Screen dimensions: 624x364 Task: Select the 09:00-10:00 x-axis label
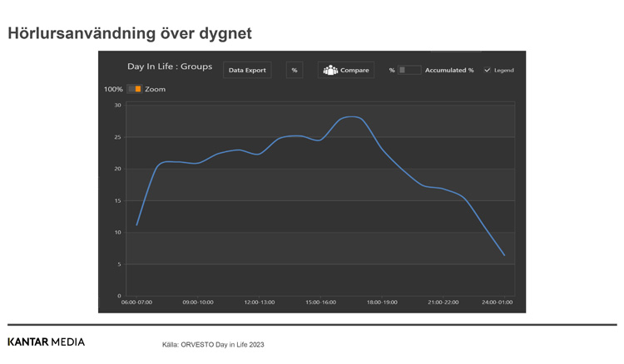(198, 303)
